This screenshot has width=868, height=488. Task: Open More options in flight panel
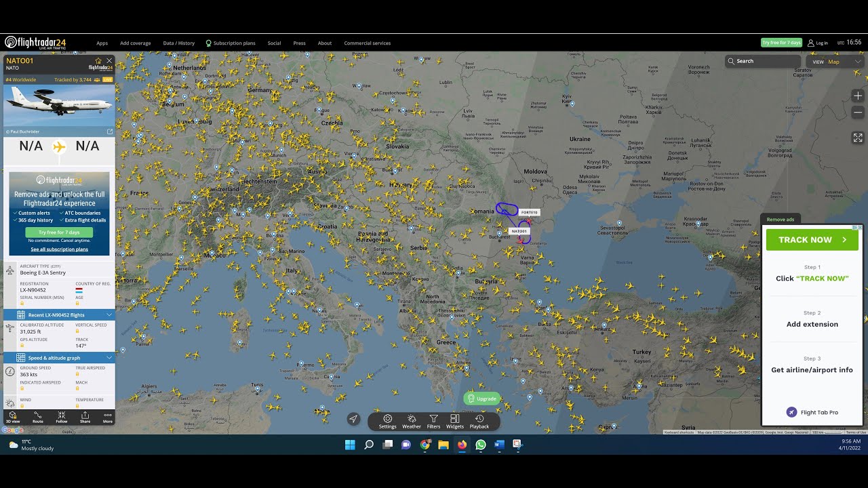pos(108,417)
